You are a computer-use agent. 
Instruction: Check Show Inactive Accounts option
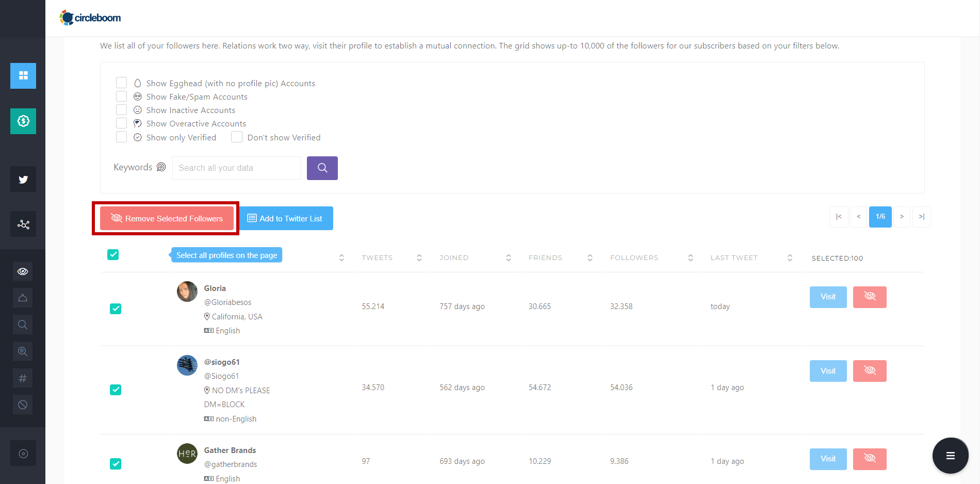click(122, 110)
